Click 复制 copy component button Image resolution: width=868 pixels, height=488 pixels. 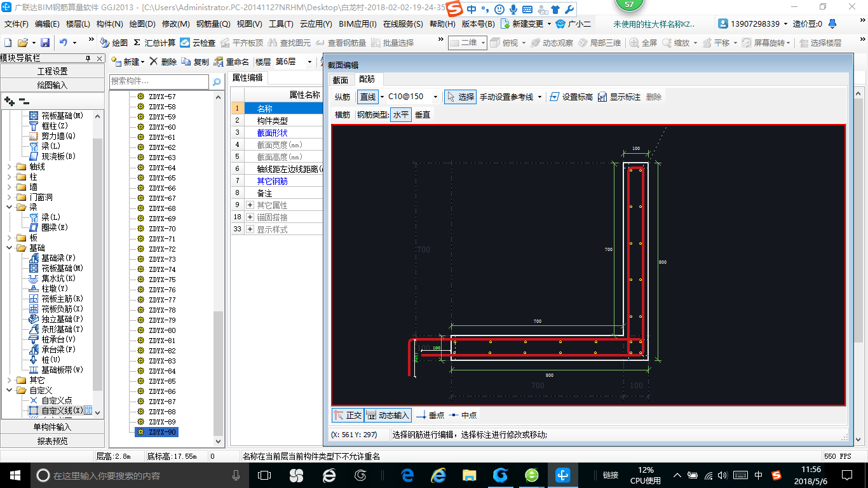coord(195,62)
